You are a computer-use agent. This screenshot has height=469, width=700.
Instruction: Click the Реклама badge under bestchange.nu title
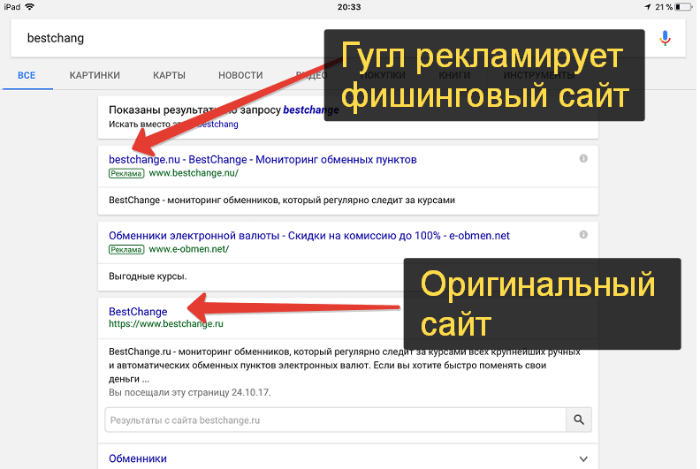(126, 173)
